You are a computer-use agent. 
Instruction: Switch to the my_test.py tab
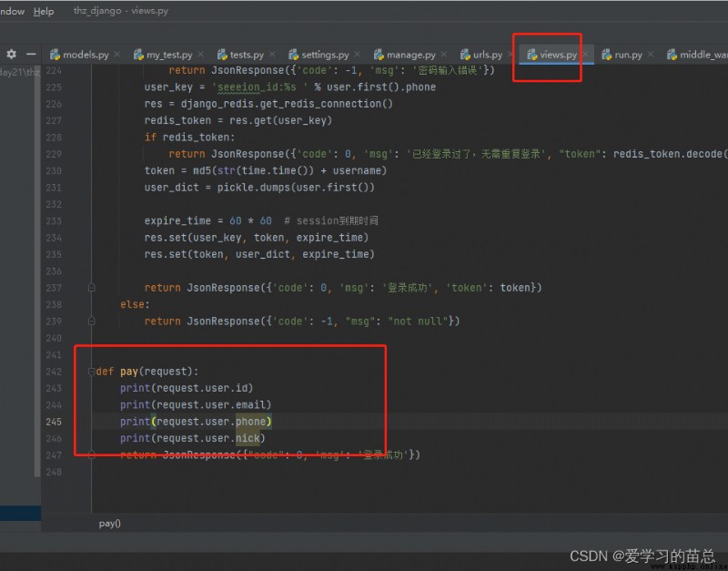169,55
